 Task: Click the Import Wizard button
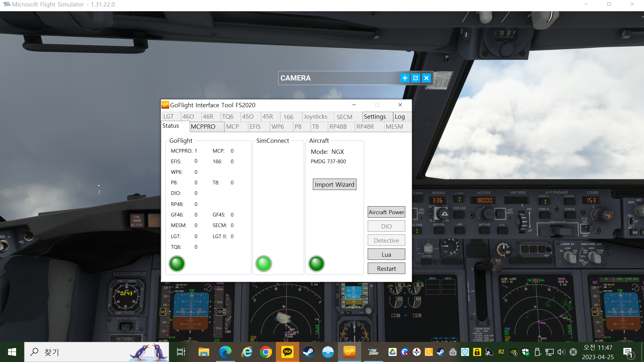pyautogui.click(x=335, y=184)
